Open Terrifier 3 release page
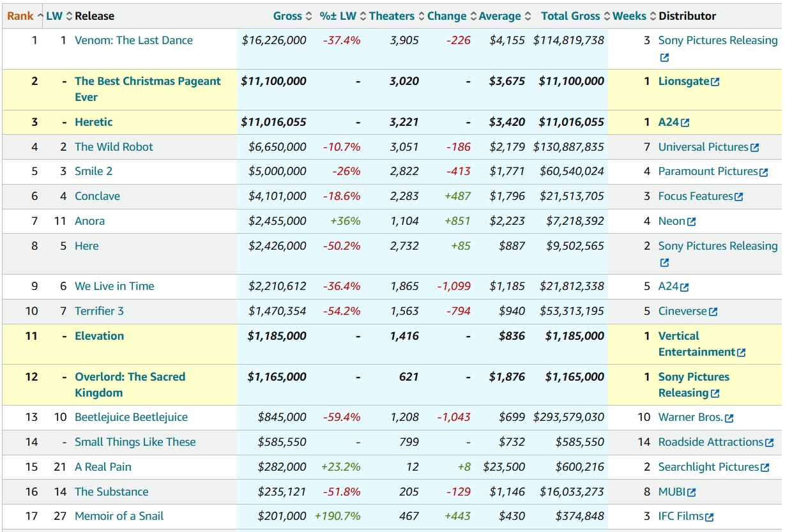Viewport: 785px width, 532px height. [99, 311]
